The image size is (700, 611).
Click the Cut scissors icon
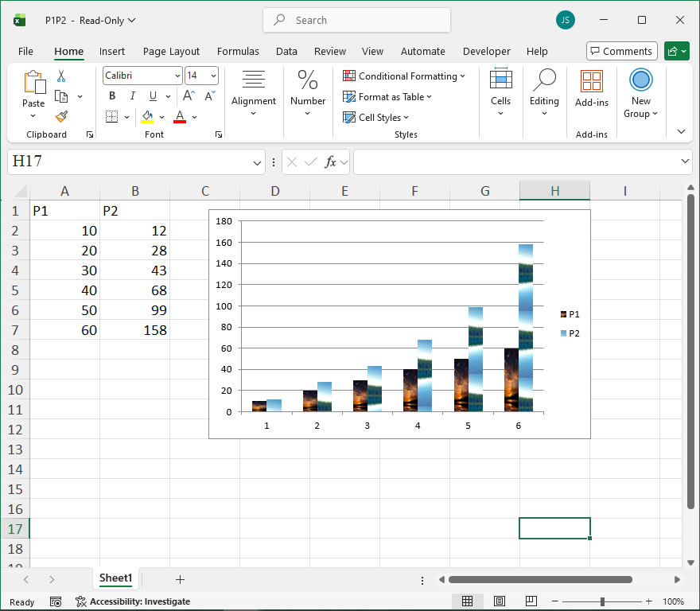pyautogui.click(x=61, y=76)
